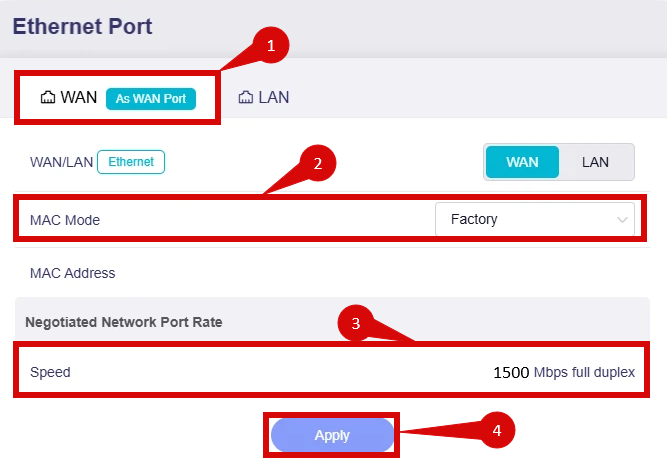Click the Negotiated Network Port Rate header
Image resolution: width=667 pixels, height=466 pixels.
point(123,322)
